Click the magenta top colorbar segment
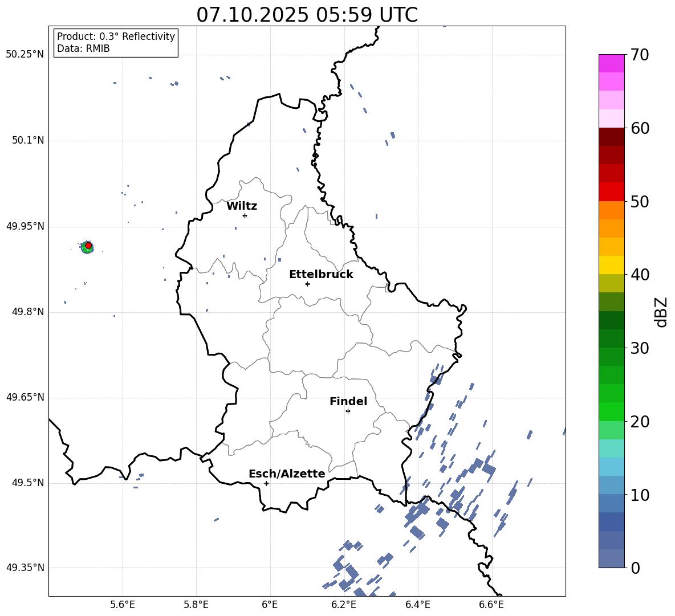 tap(611, 64)
